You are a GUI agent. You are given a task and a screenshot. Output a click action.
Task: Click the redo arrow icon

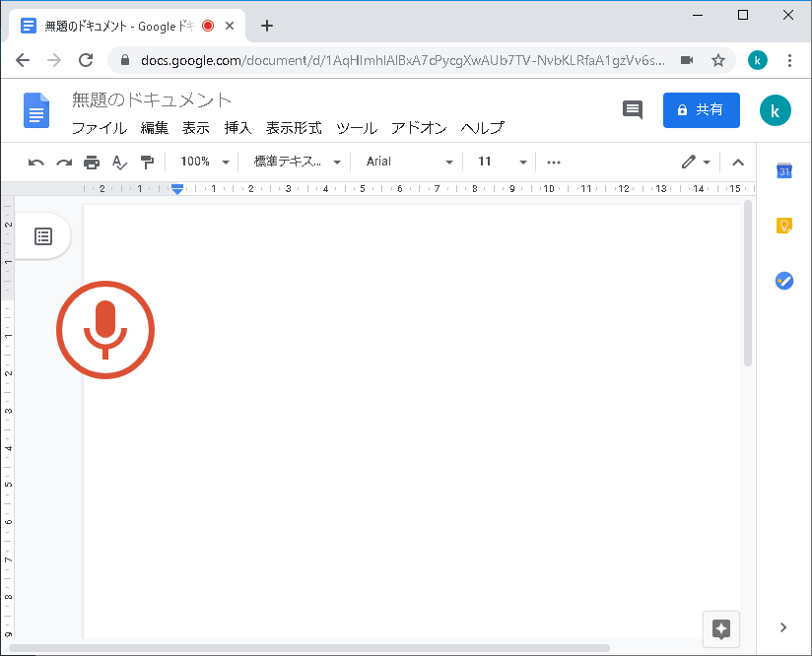[64, 162]
